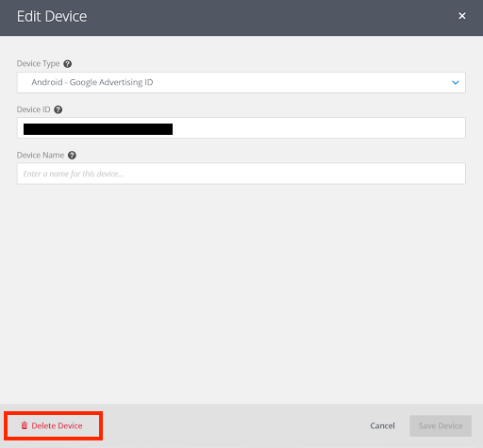Click the Device ID label
The width and height of the screenshot is (483, 448).
[33, 109]
